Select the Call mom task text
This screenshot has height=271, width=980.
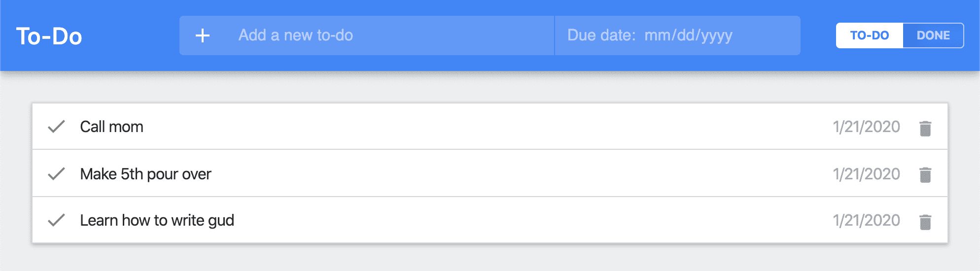pyautogui.click(x=112, y=127)
